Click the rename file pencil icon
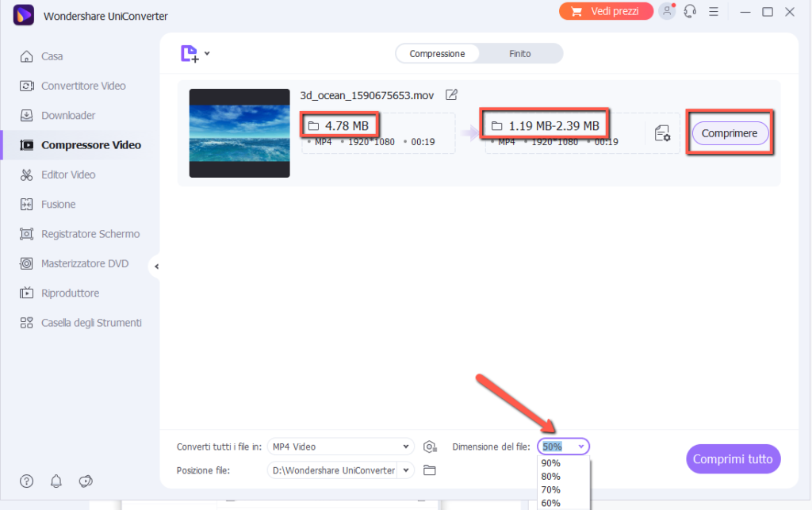 tap(451, 94)
